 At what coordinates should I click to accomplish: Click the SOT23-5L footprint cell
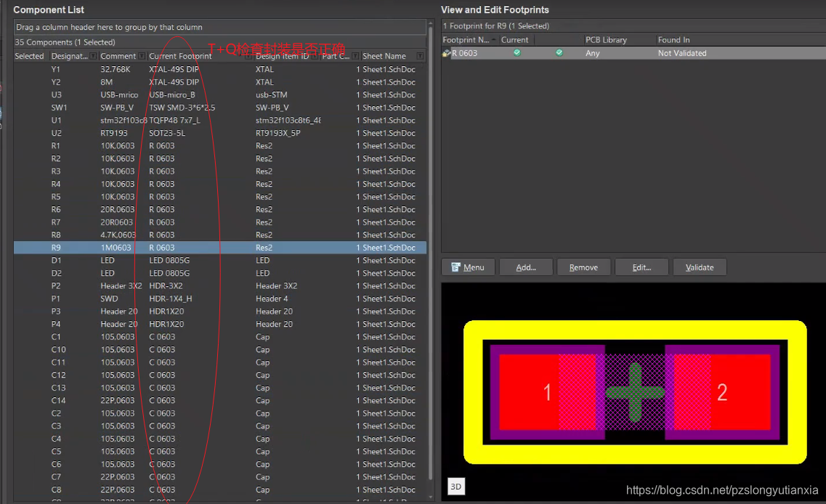(x=167, y=133)
